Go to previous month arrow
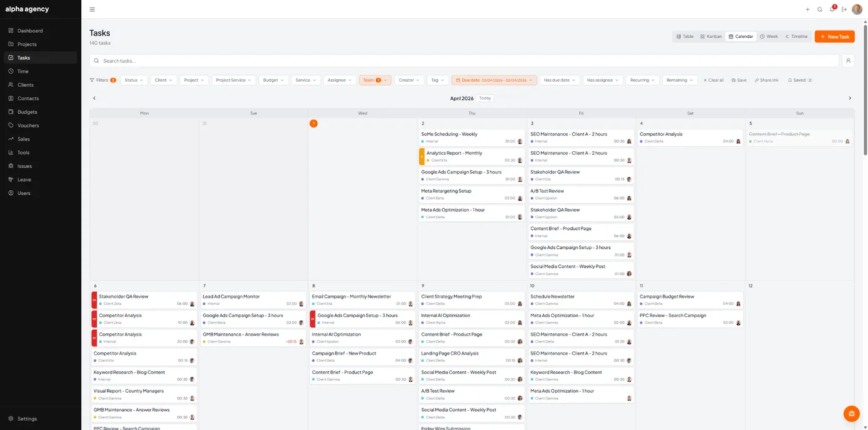Viewport: 868px width, 430px height. (x=94, y=98)
